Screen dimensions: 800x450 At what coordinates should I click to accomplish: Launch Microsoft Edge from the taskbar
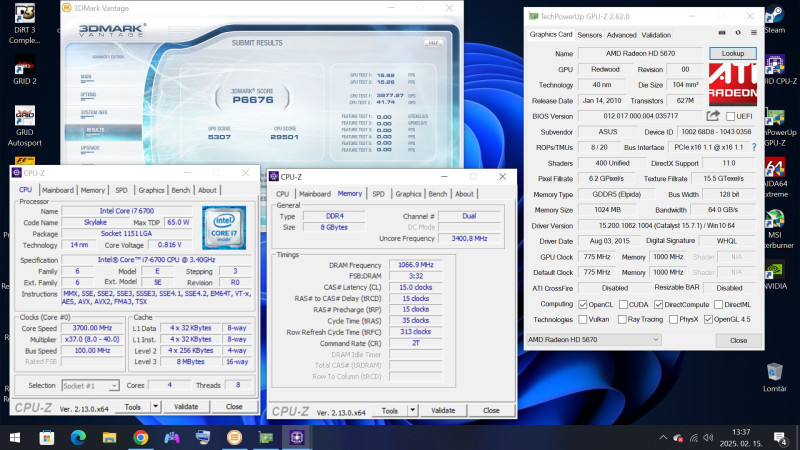pyautogui.click(x=78, y=437)
